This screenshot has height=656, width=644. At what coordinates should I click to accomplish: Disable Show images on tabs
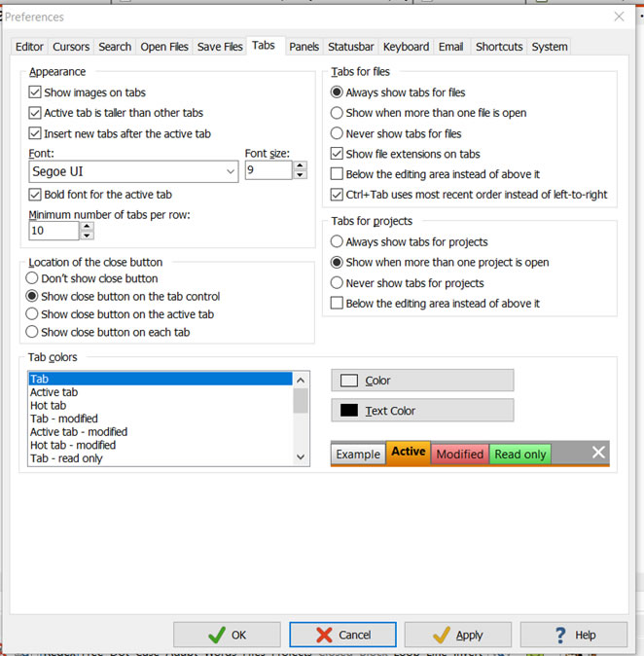pos(36,92)
